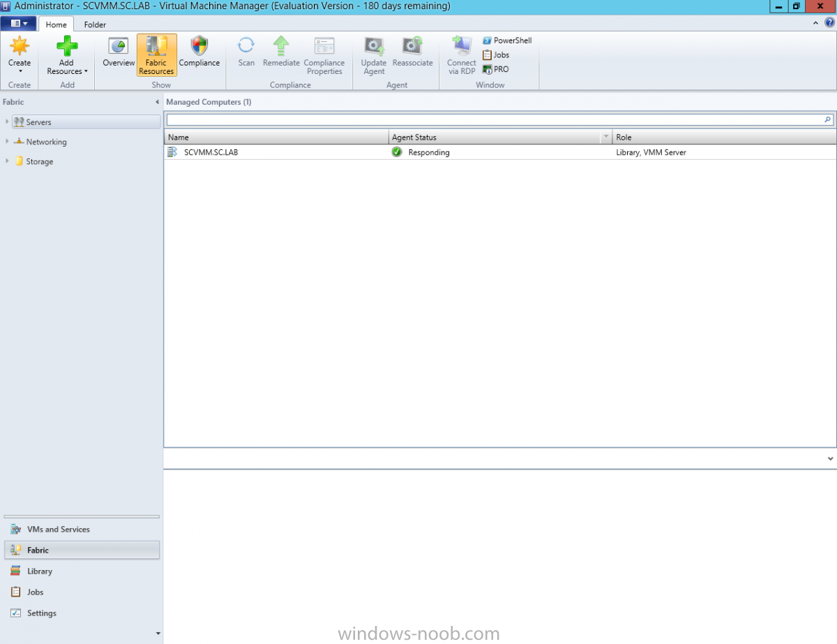Click the Remediate arrow icon
The height and width of the screenshot is (644, 837).
[281, 46]
